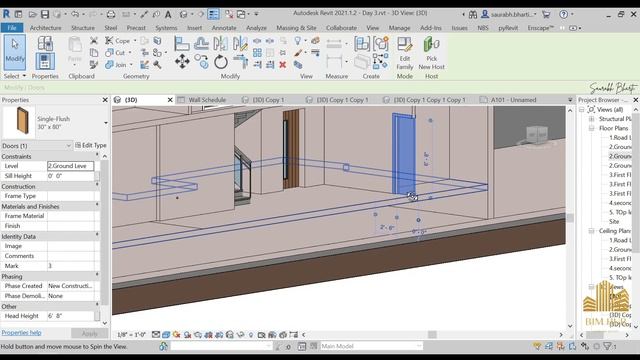
Task: Open the Doors (1) filter dropdown
Action: pos(68,146)
